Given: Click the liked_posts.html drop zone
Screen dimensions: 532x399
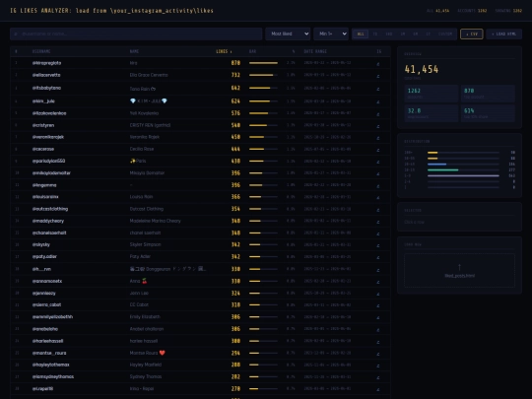Looking at the screenshot, I should point(459,270).
